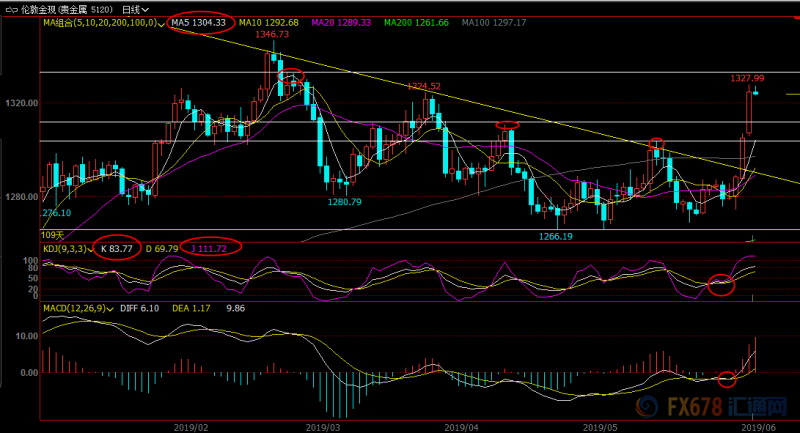The width and height of the screenshot is (800, 433).
Task: Click the 1327.99 latest high marker
Action: click(747, 78)
